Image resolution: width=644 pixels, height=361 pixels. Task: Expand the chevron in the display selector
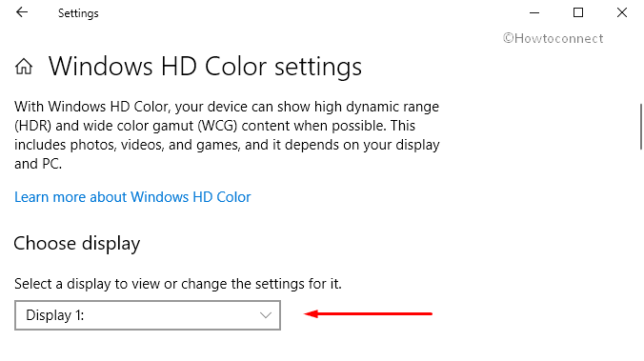266,315
